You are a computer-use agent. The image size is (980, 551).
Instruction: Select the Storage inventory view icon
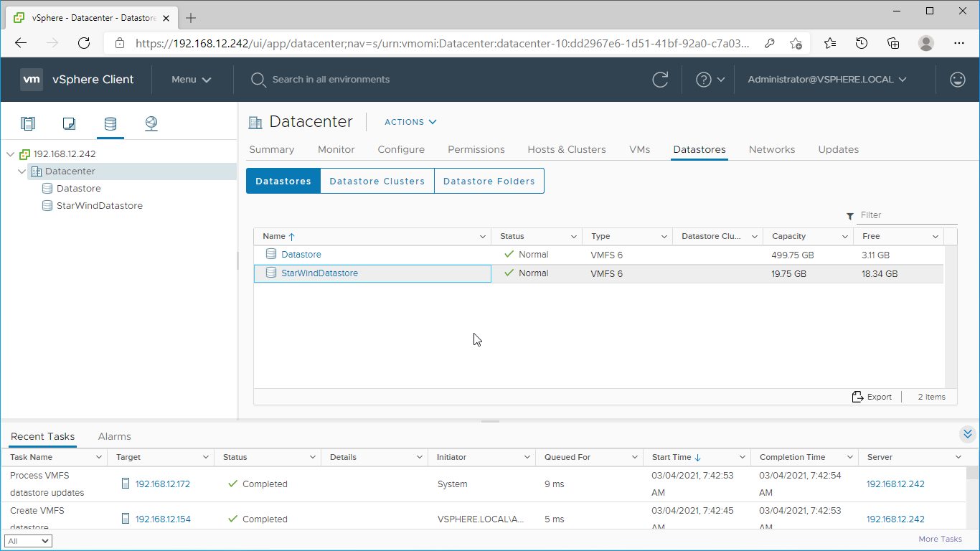[x=110, y=123]
